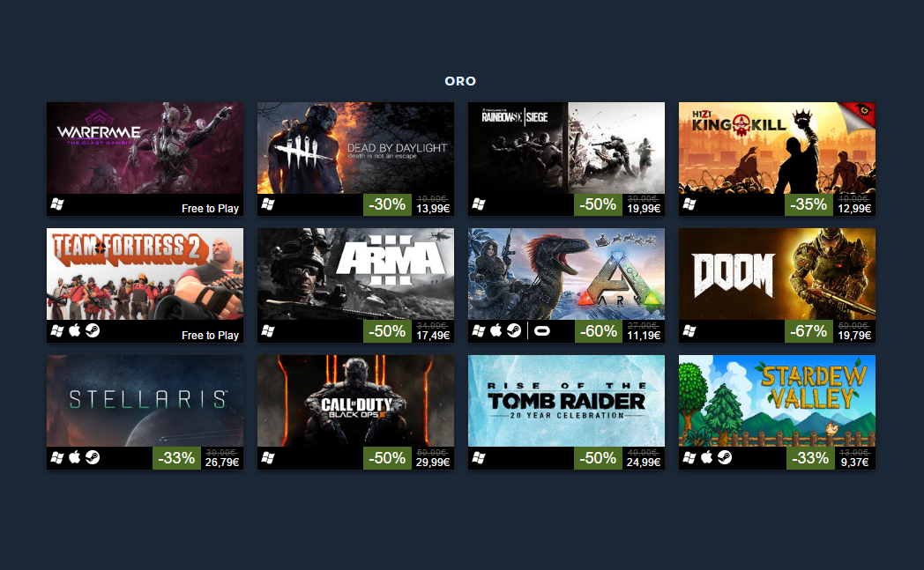Click the 24,99€ Tomb Raider price
924x570 pixels.
pos(644,463)
